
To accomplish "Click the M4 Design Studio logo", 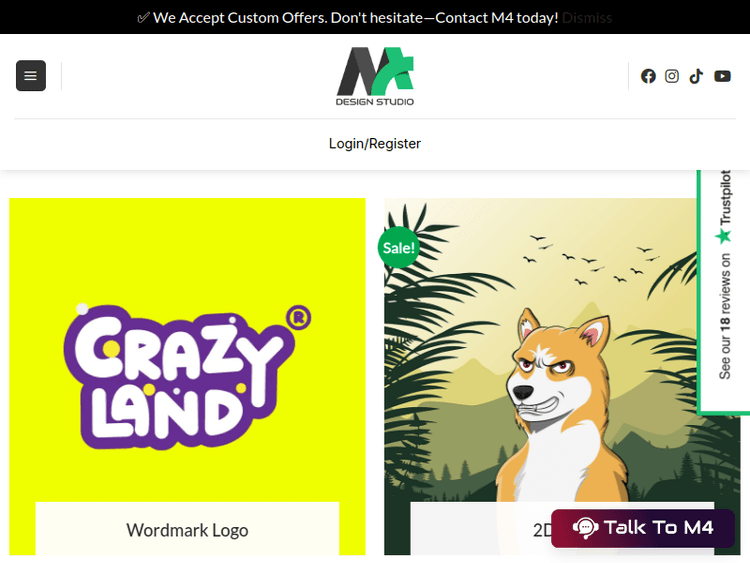I will 375,76.
